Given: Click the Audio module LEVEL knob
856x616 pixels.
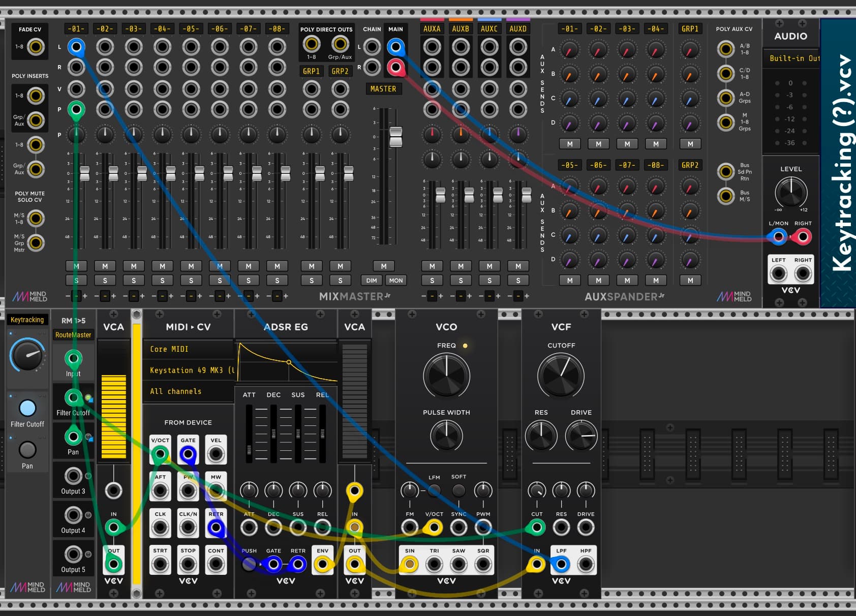Looking at the screenshot, I should click(791, 192).
